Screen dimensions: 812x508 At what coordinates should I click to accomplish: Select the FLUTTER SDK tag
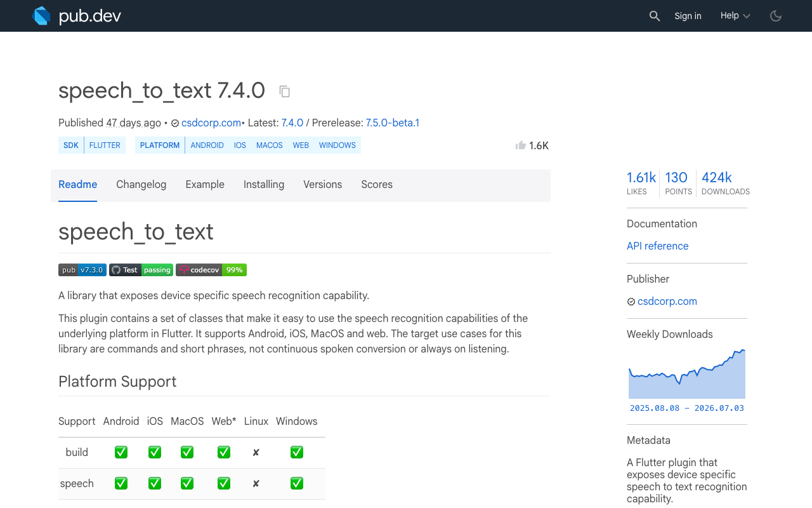[105, 145]
